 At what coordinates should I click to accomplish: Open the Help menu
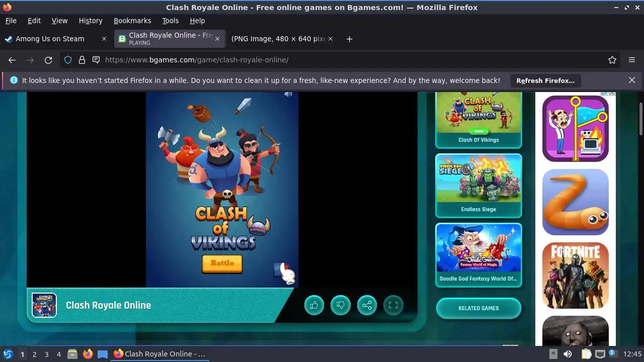[x=197, y=21]
